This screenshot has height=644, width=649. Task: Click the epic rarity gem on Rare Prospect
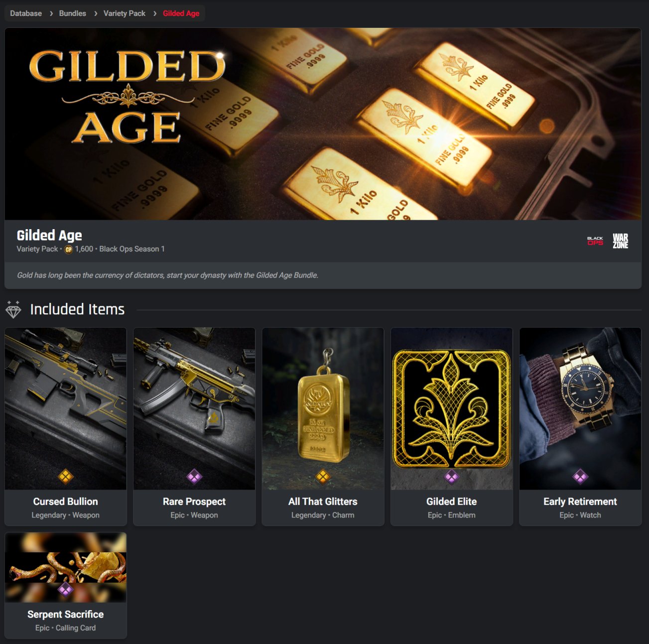(194, 477)
